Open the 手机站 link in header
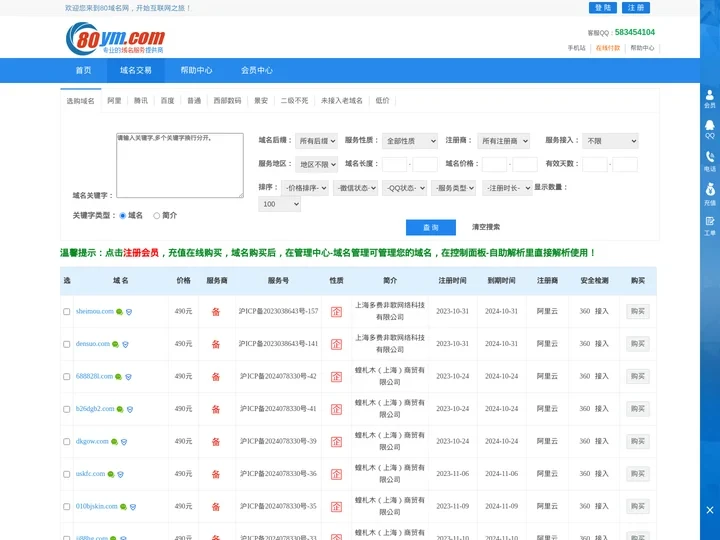Screen dimensions: 720x540 point(576,48)
